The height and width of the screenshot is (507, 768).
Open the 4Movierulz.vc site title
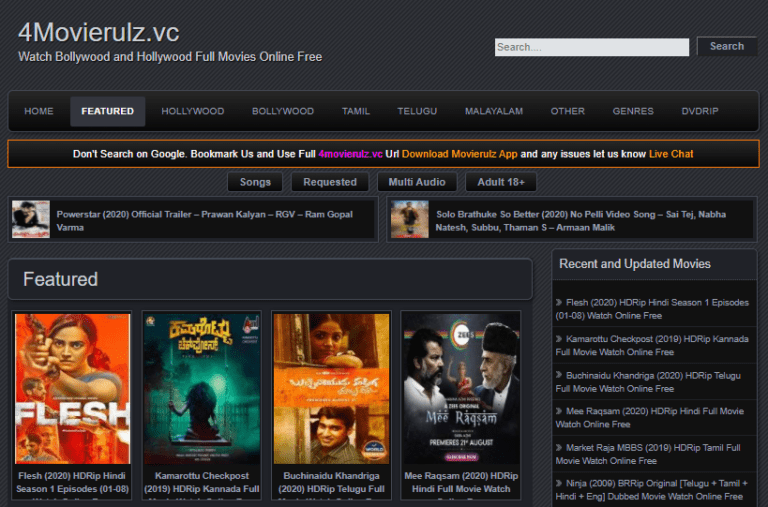pos(98,33)
